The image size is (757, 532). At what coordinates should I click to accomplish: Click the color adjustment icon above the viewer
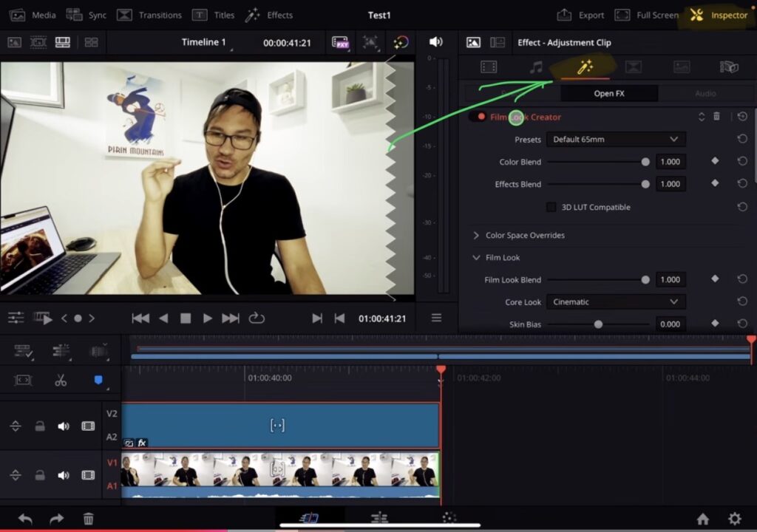click(x=401, y=42)
